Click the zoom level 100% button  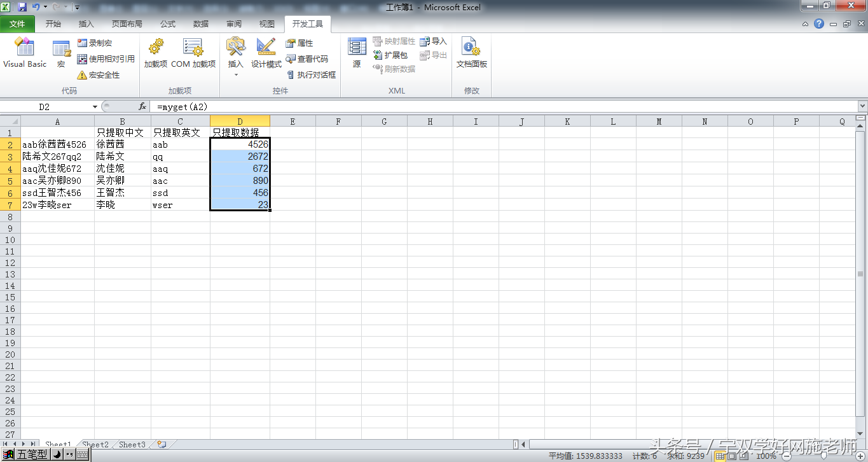point(766,456)
